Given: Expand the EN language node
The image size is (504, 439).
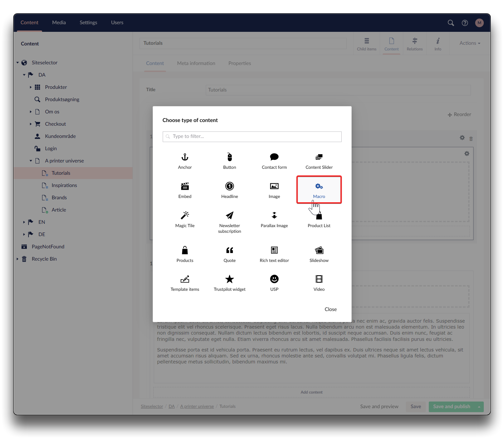Looking at the screenshot, I should pyautogui.click(x=24, y=222).
